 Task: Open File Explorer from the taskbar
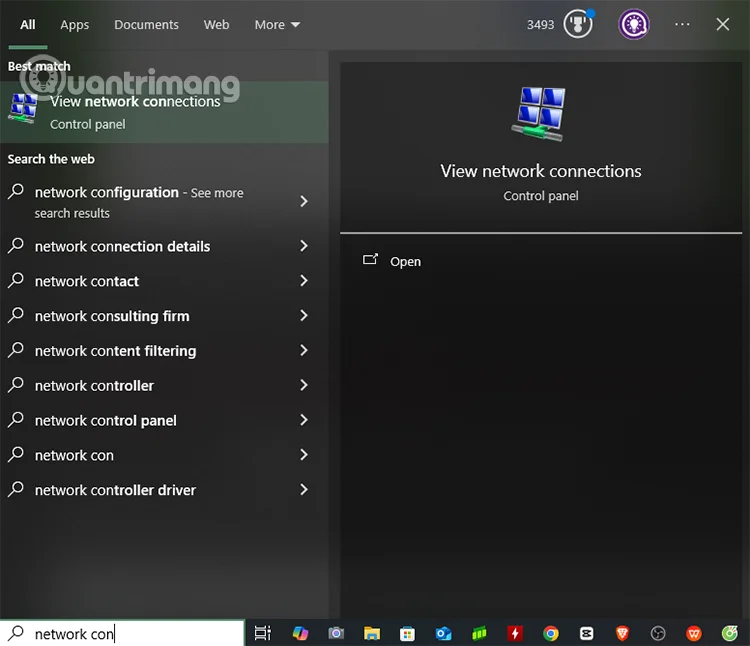372,633
